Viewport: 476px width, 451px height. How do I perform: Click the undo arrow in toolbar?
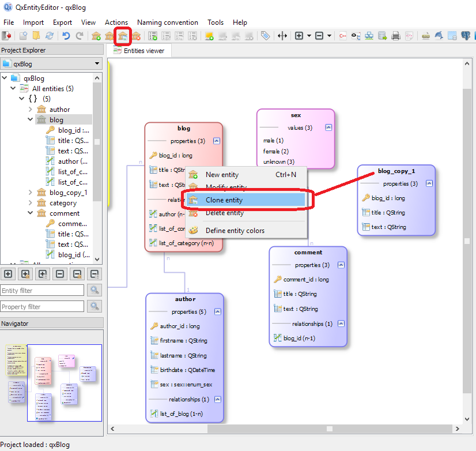(x=66, y=36)
